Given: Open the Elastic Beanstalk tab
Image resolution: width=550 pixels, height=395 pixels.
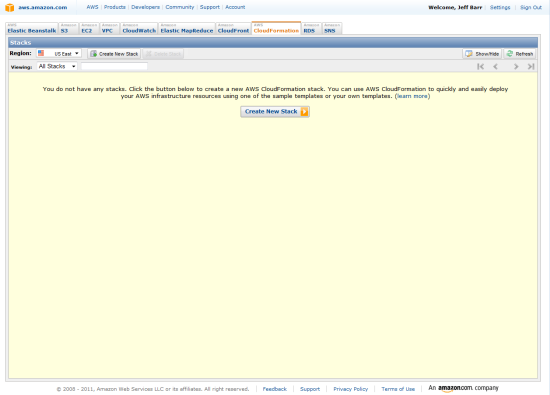Looking at the screenshot, I should (x=32, y=28).
